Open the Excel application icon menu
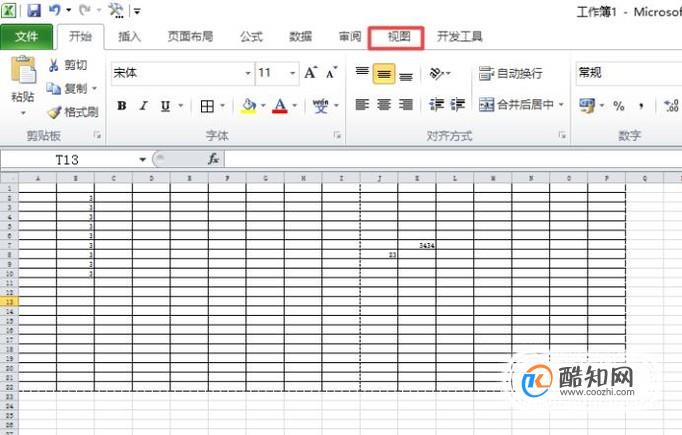Viewport: 682px width, 435px height. (8, 10)
